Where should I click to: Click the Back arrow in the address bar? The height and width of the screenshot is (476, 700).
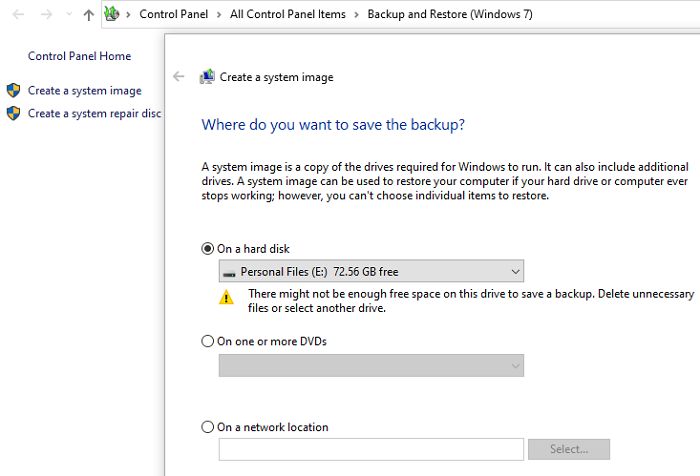coord(17,15)
